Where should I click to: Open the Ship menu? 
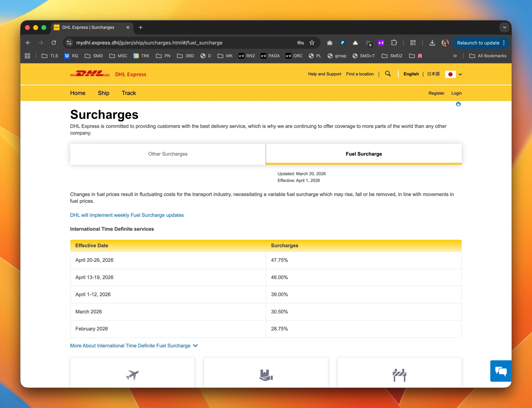[104, 93]
